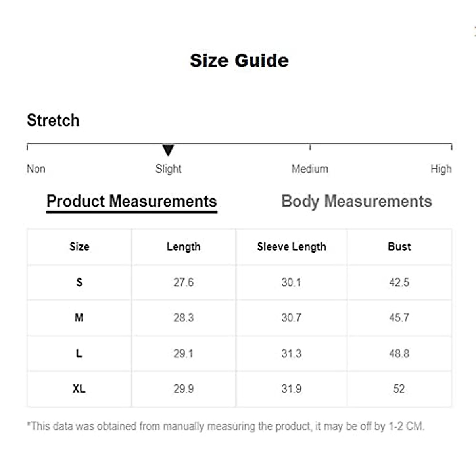
Task: Click the size S row label
Action: click(79, 282)
